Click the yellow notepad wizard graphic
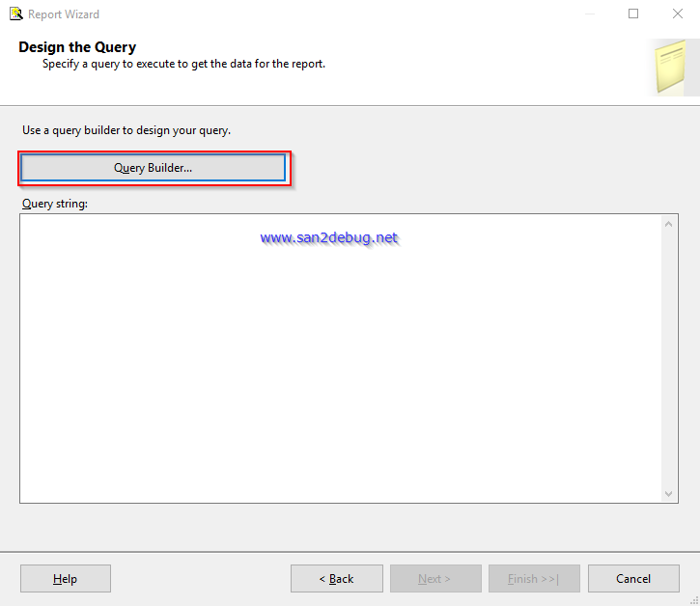Image resolution: width=700 pixels, height=606 pixels. (670, 67)
